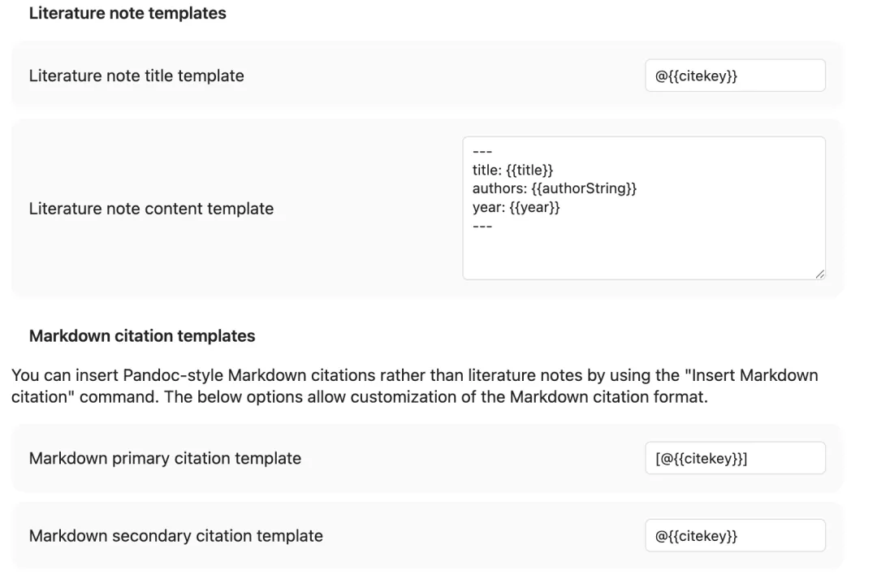This screenshot has width=877, height=588.
Task: Click the "Markdown citation templates" heading
Action: 142,335
